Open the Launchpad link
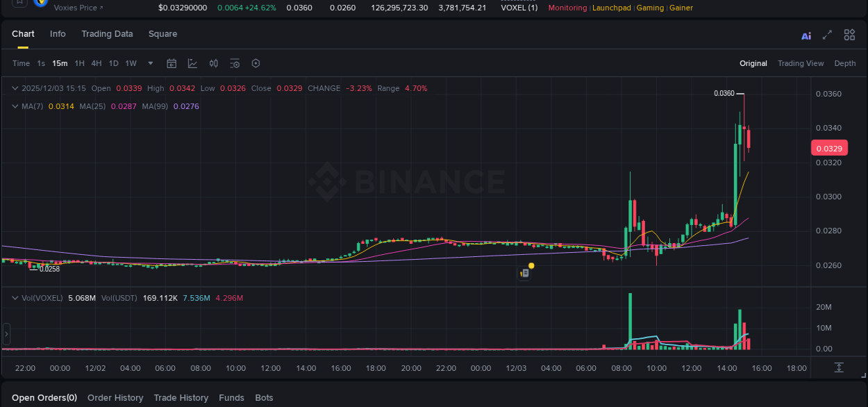The image size is (868, 407). [x=612, y=8]
